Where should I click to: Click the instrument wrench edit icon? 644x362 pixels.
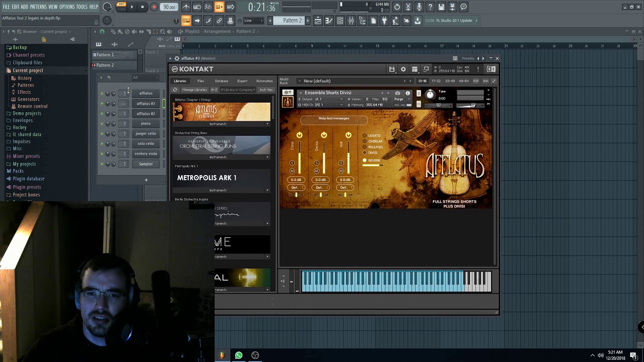click(287, 93)
